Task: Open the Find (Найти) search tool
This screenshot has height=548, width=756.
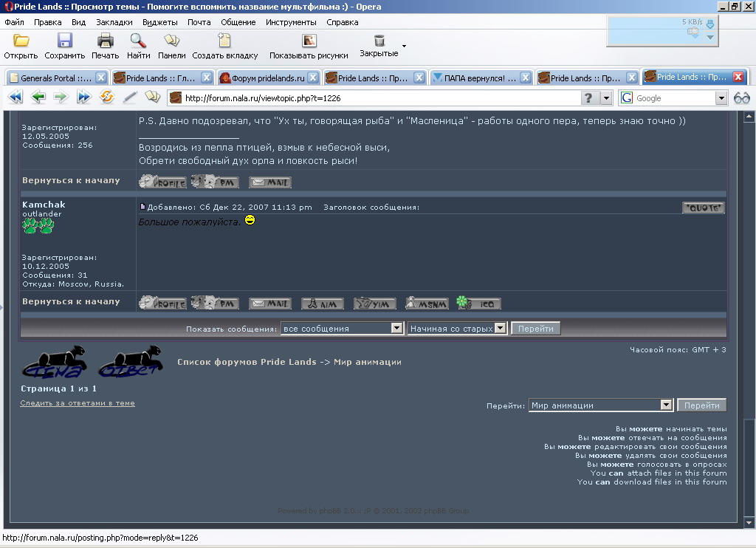Action: 138,41
